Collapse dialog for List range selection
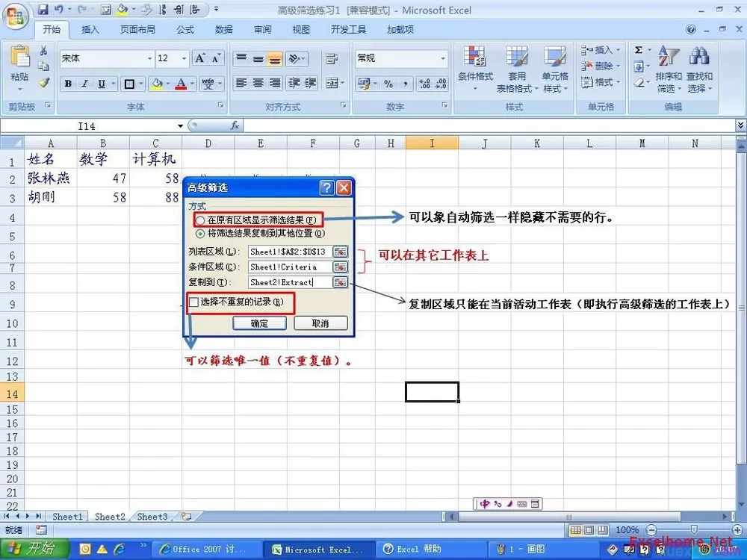This screenshot has height=560, width=747. [340, 252]
